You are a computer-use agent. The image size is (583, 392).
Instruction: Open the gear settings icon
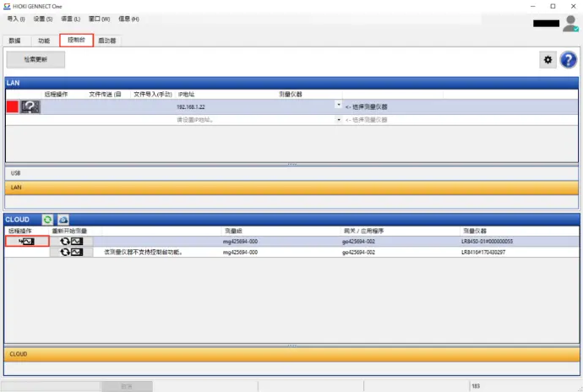coord(548,60)
